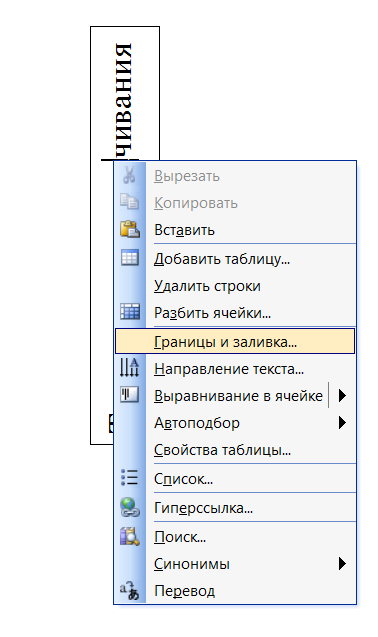Screen dimensions: 378x637
Task: Click the copy pages icon
Action: (x=129, y=202)
